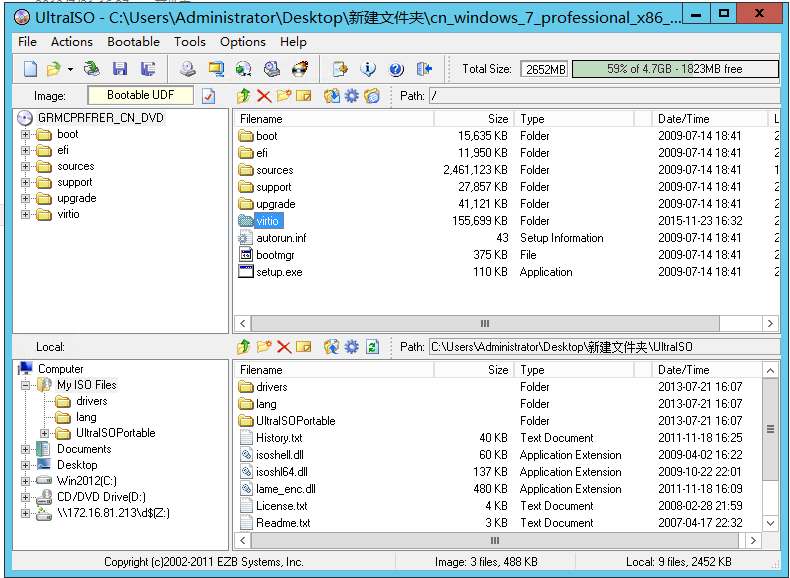
Task: Open the Tools menu
Action: (190, 42)
